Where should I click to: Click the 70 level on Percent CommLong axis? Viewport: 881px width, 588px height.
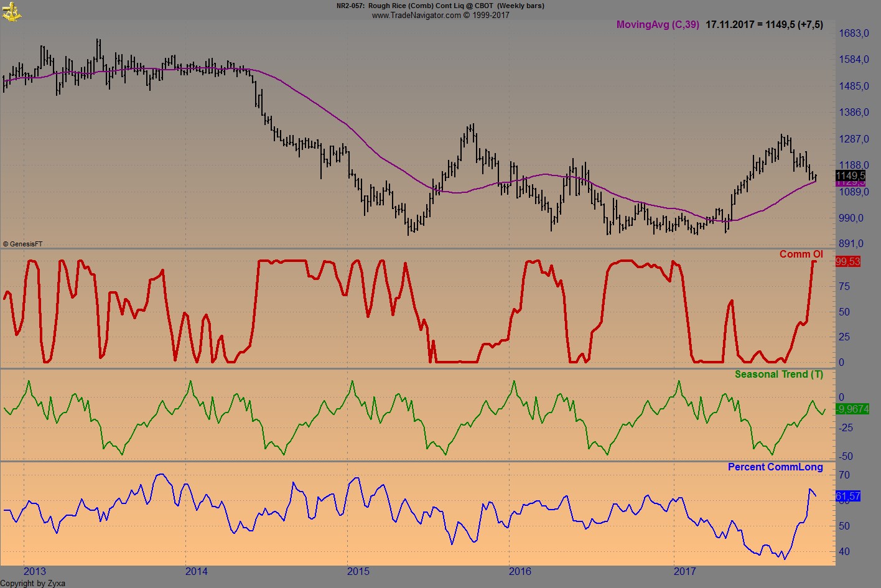coord(844,475)
